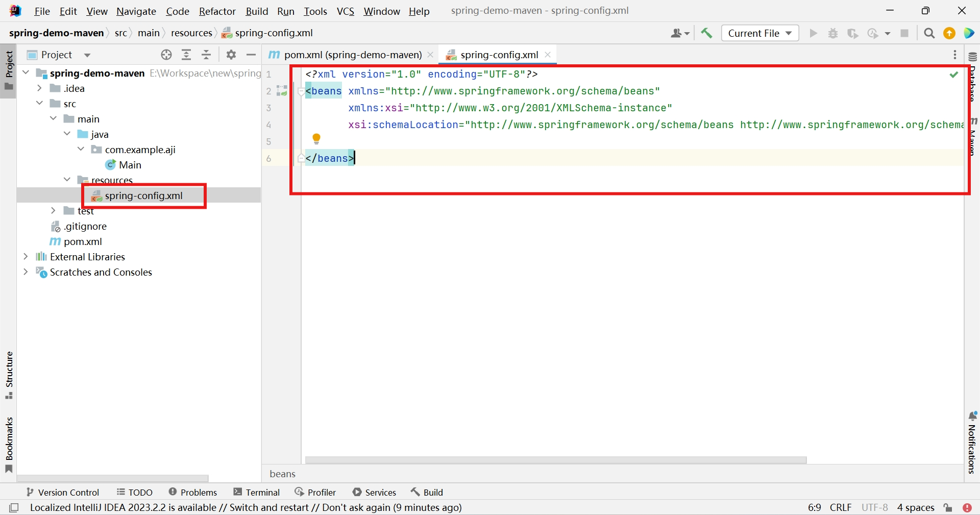This screenshot has height=515, width=980.
Task: Open the TODO tool window
Action: click(x=135, y=492)
